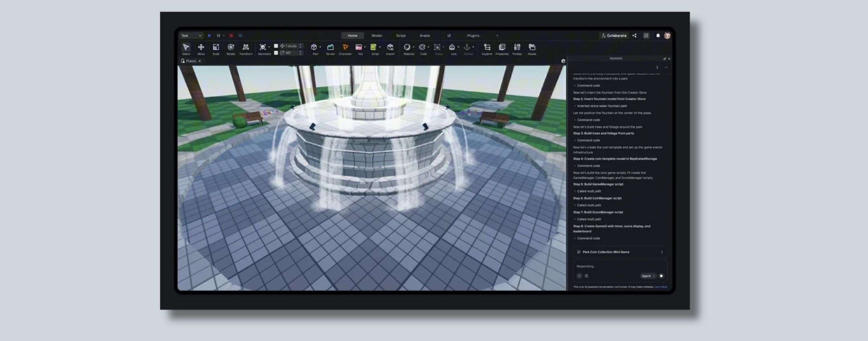868x341 pixels.
Task: Expand 'Inserted stone water fountain park' row
Action: pyautogui.click(x=600, y=106)
